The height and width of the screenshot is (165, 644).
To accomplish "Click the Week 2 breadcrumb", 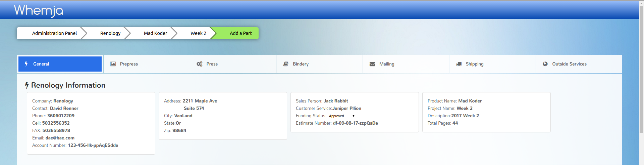I will pyautogui.click(x=198, y=33).
